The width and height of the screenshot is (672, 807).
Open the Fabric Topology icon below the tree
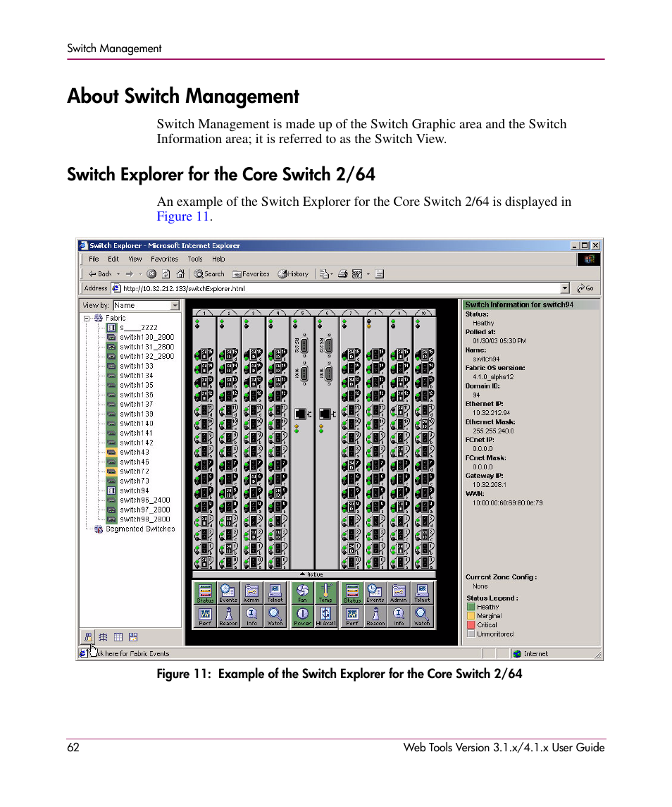[x=103, y=637]
